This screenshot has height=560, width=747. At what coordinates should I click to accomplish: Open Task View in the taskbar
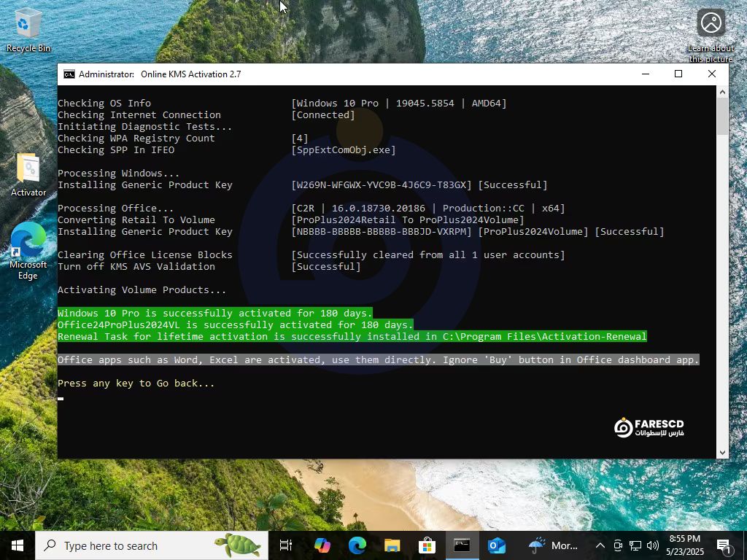[286, 545]
